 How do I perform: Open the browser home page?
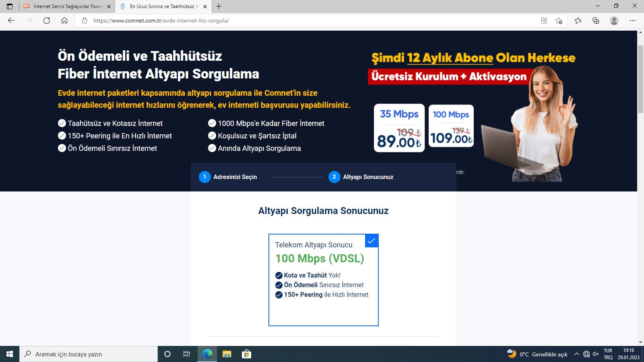(x=64, y=21)
